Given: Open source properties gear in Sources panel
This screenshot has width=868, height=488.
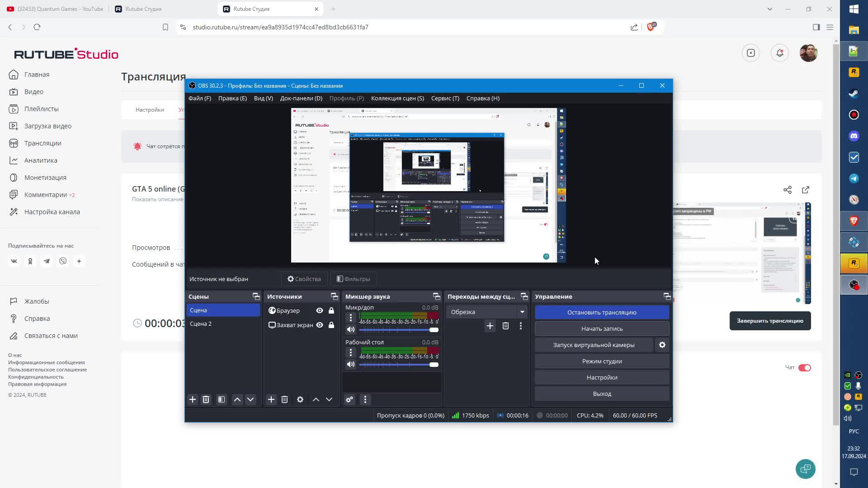Looking at the screenshot, I should coord(300,399).
